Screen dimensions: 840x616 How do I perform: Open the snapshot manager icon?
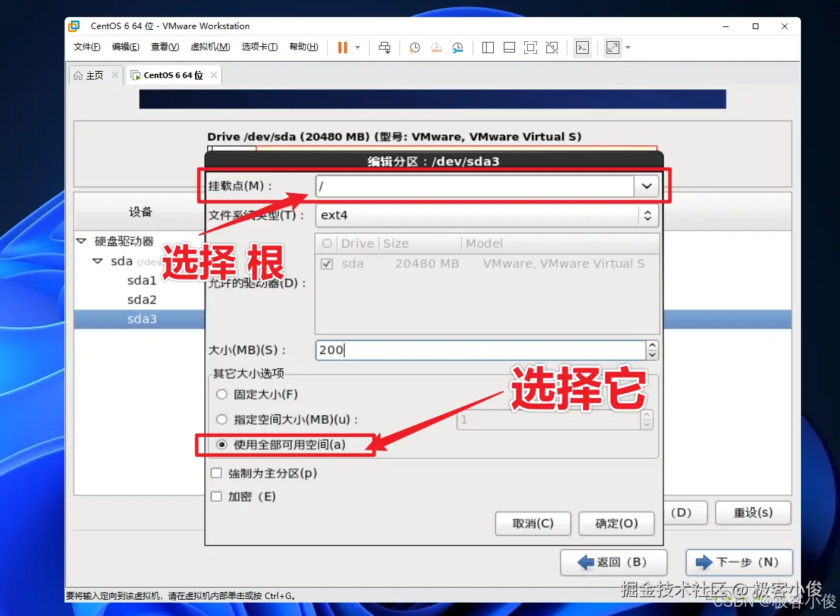click(x=458, y=48)
